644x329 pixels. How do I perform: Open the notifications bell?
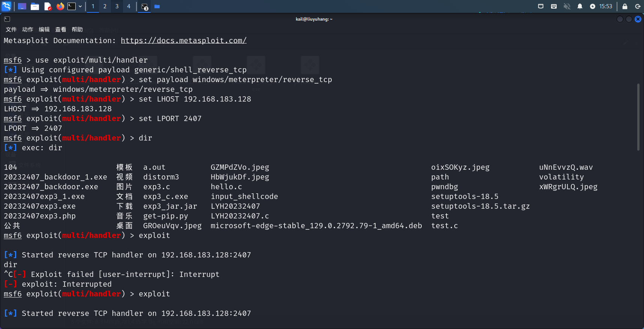coord(580,6)
